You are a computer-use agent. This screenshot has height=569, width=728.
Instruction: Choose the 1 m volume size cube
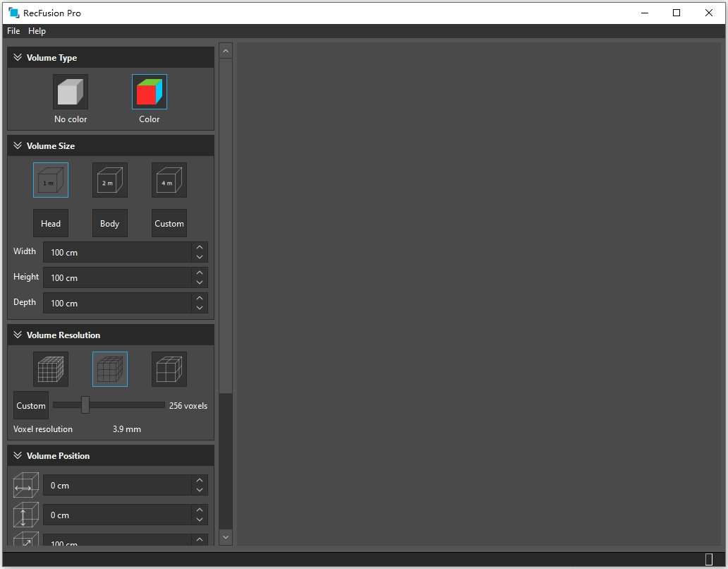[51, 180]
